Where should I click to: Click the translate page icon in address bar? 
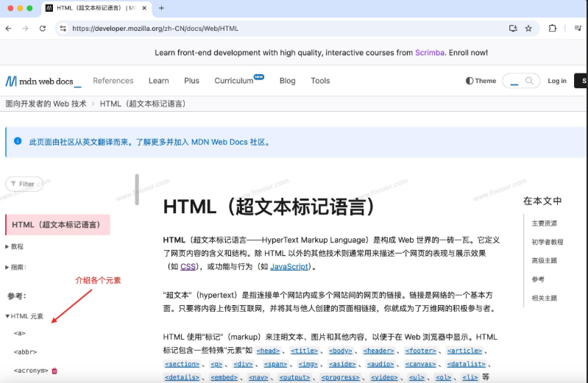click(513, 28)
